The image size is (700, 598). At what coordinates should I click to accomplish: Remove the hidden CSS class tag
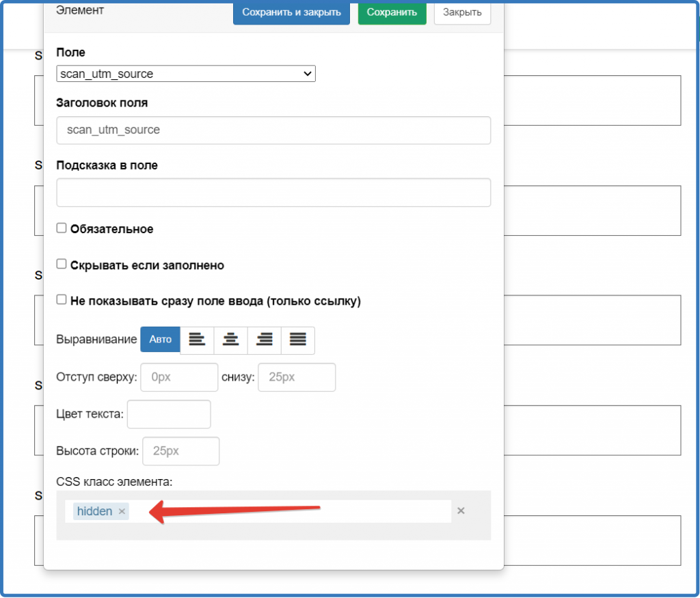[x=122, y=511]
